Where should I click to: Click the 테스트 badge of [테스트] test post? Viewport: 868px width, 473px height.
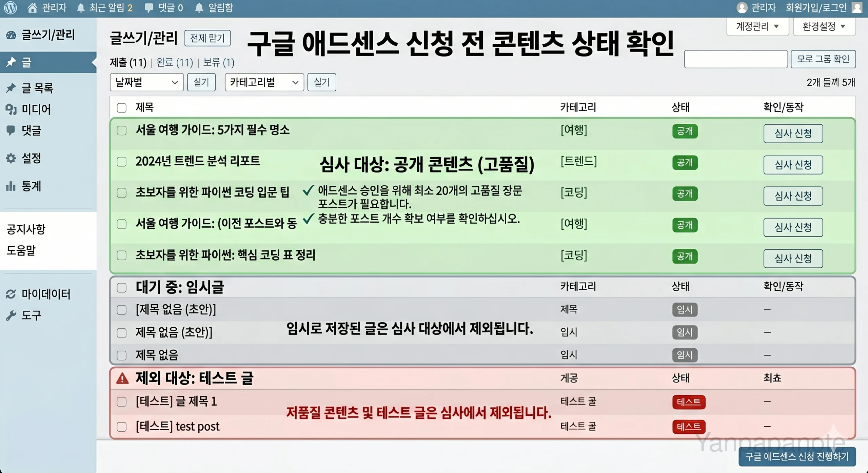689,427
